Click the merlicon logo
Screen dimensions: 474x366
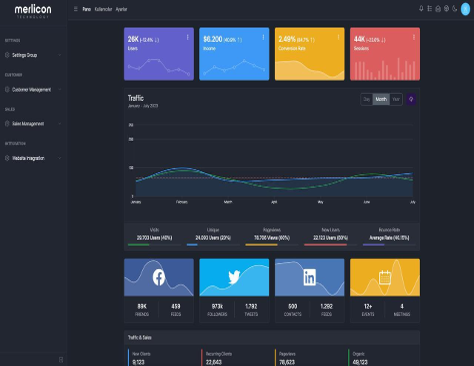pos(33,11)
